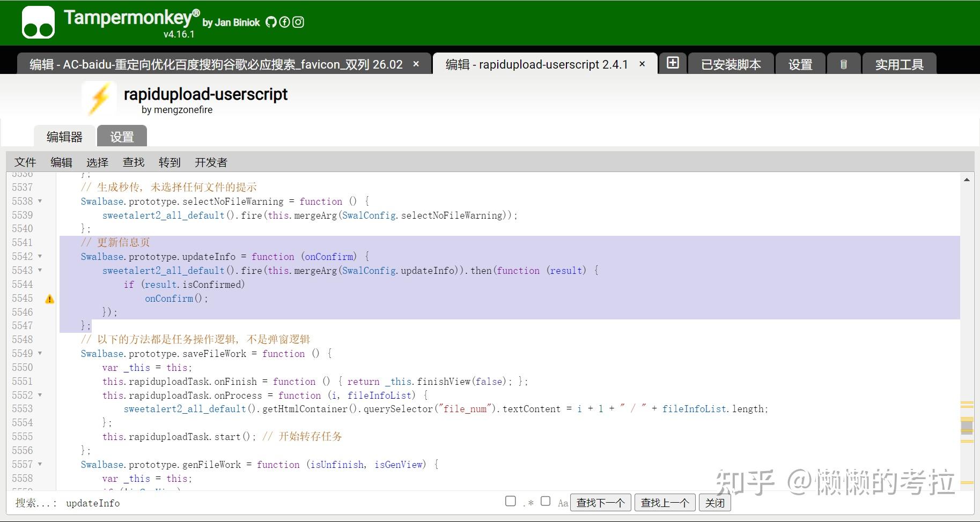Click result.isConfirmed on line 5544

193,285
